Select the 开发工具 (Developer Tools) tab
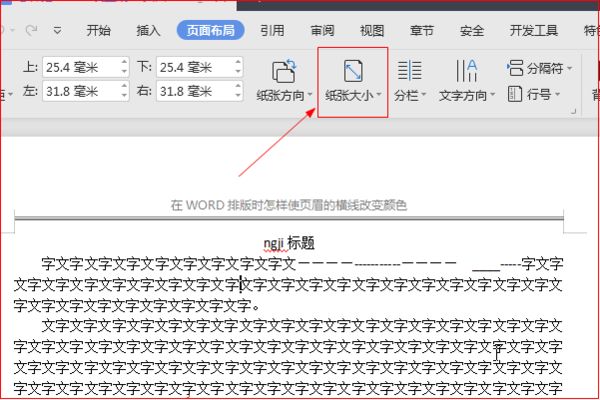This screenshot has height=400, width=600. pyautogui.click(x=533, y=30)
